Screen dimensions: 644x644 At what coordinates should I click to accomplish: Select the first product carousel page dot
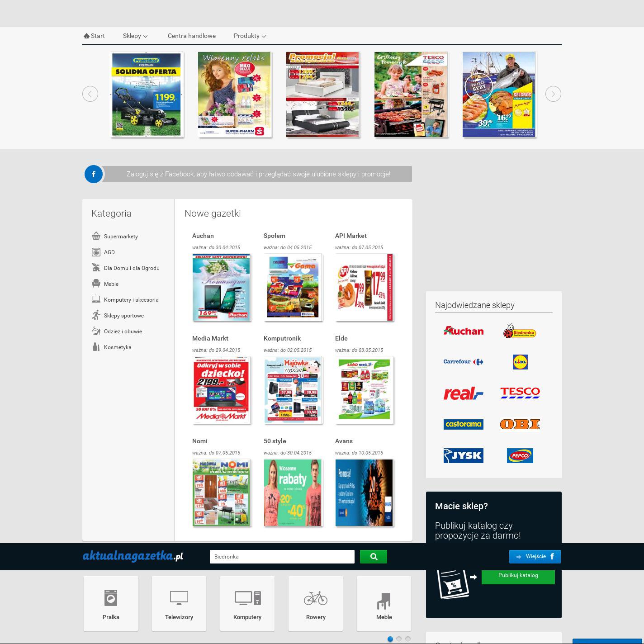click(390, 639)
